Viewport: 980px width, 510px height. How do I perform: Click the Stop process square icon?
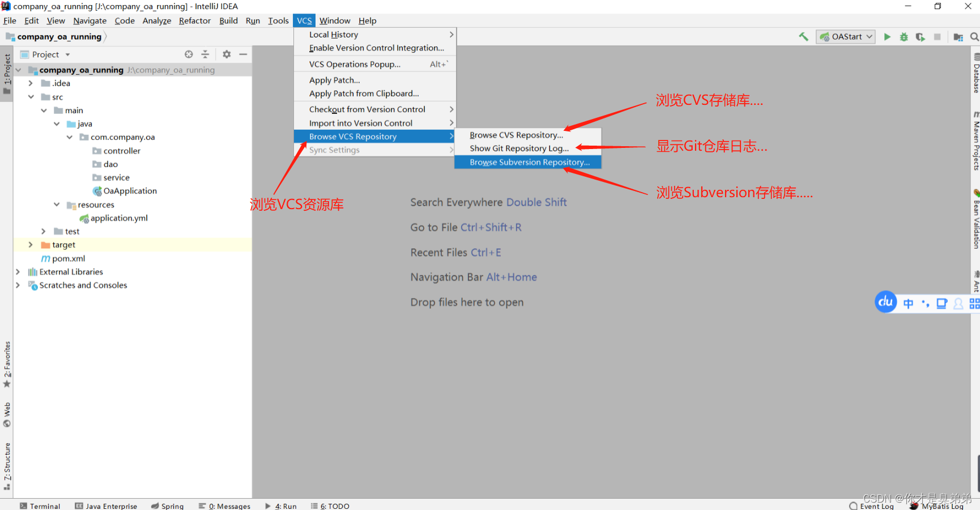pos(938,37)
